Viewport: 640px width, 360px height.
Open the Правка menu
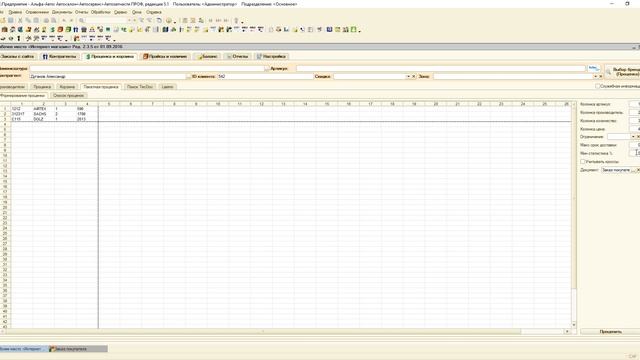15,12
